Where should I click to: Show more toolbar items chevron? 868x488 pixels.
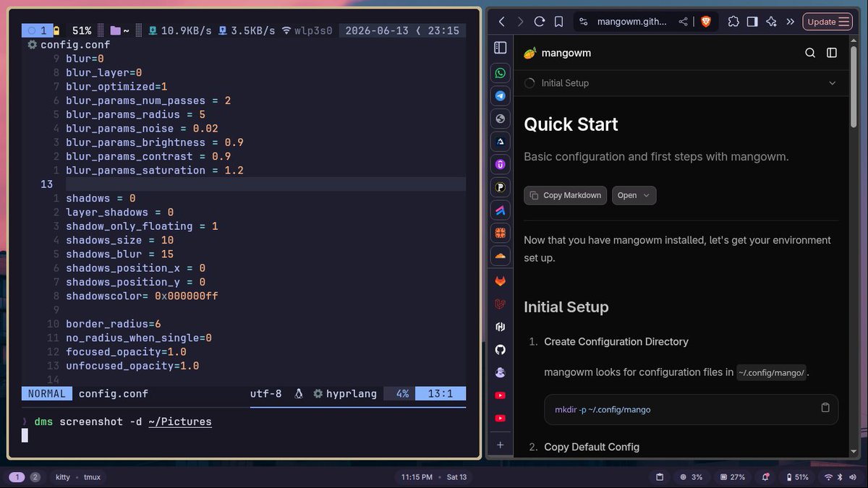(790, 22)
